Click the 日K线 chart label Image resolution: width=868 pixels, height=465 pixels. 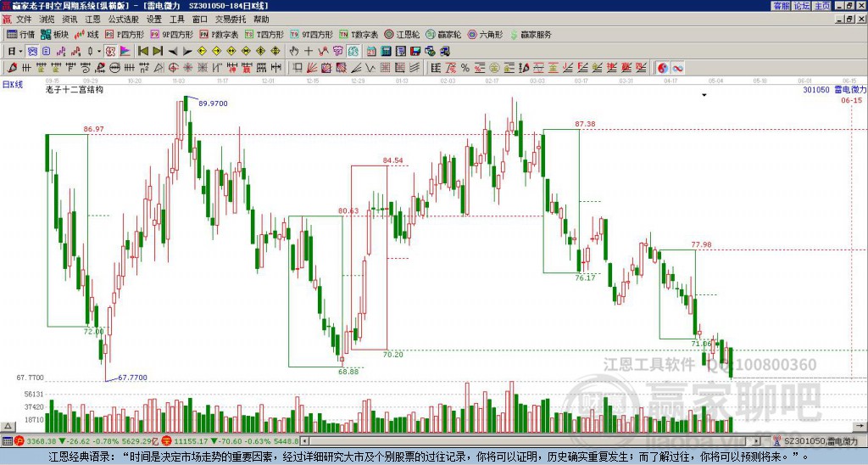click(x=12, y=85)
